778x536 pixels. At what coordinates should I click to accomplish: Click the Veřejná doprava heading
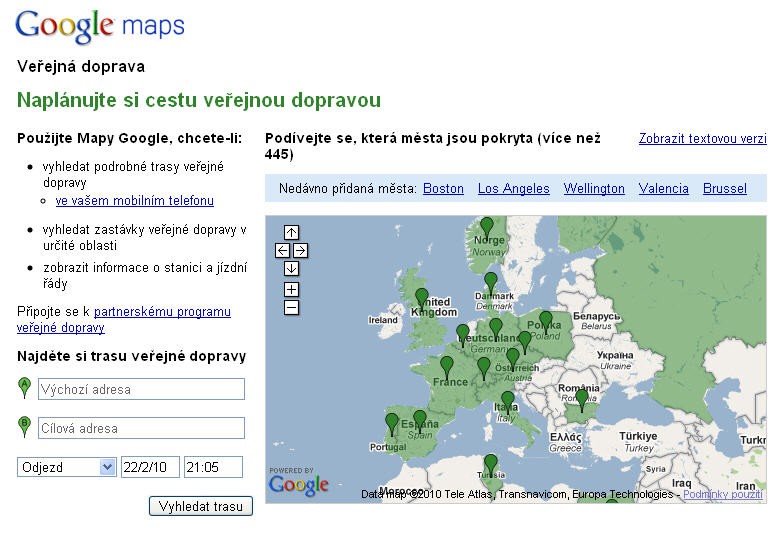81,67
